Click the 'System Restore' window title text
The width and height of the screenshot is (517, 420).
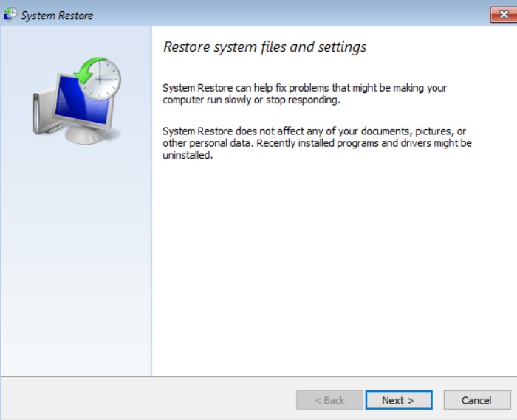coord(57,16)
